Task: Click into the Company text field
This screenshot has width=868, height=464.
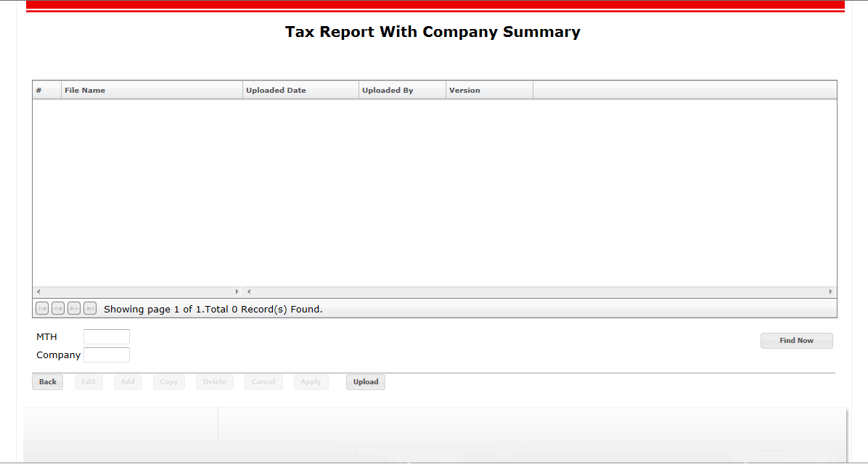Action: [x=107, y=355]
